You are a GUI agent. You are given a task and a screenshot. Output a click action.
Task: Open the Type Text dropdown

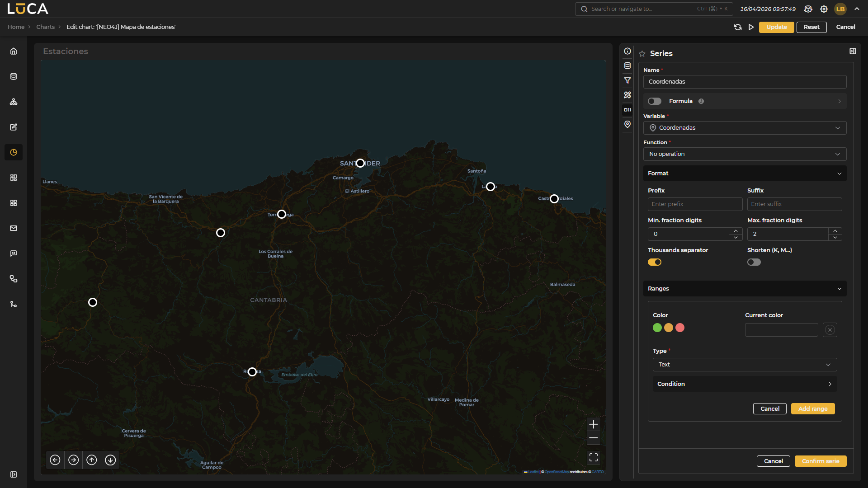745,365
